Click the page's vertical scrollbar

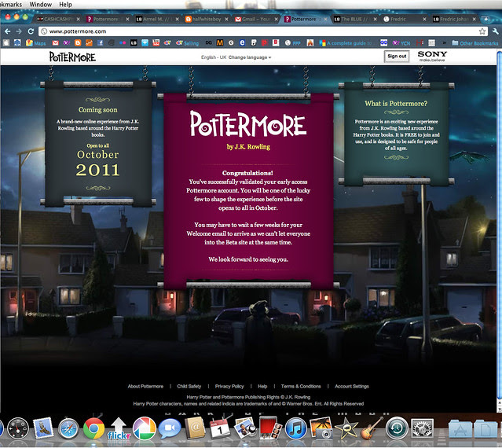[x=499, y=224]
